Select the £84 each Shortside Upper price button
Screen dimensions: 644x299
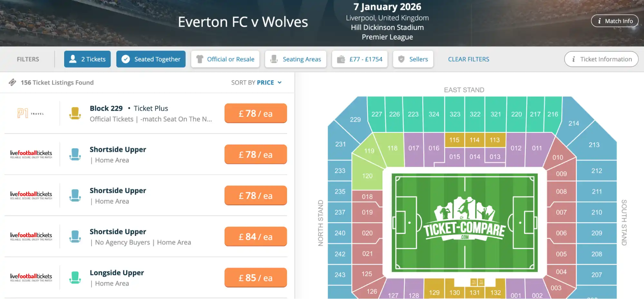click(x=255, y=236)
